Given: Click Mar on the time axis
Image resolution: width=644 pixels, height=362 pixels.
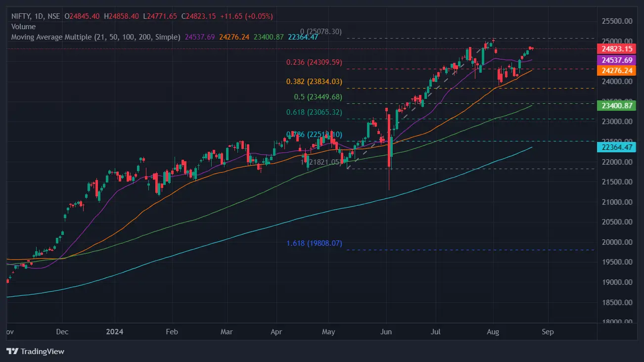Looking at the screenshot, I should tap(227, 332).
